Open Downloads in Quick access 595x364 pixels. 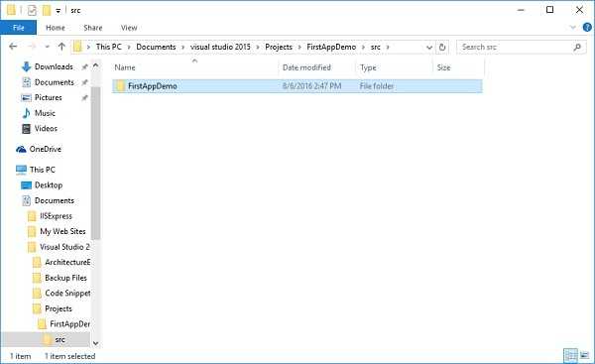tap(54, 66)
